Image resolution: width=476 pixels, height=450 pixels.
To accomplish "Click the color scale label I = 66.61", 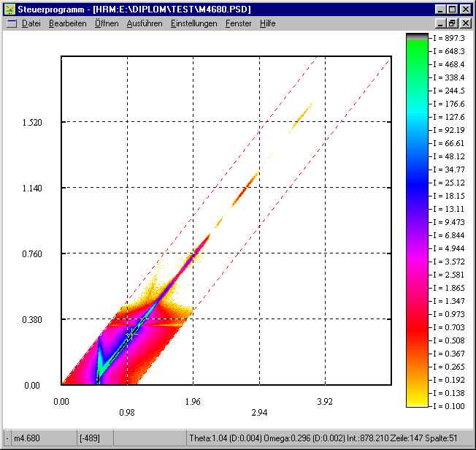I will point(449,143).
